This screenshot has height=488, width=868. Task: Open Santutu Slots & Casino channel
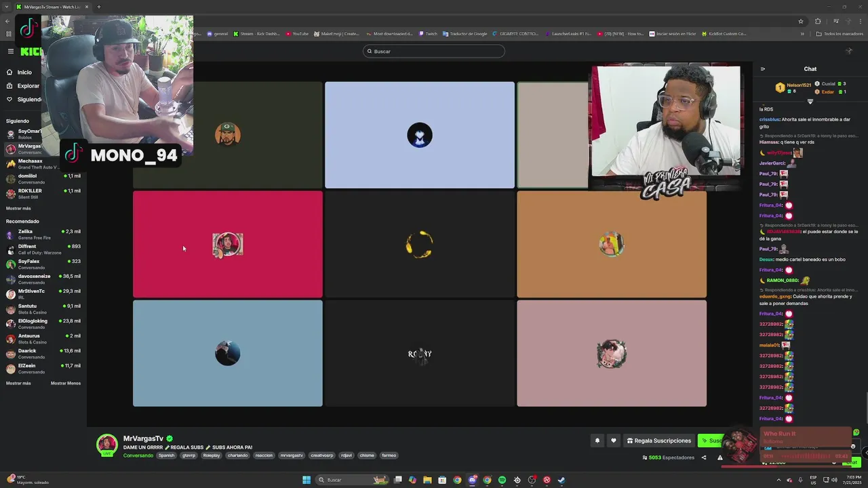point(43,309)
